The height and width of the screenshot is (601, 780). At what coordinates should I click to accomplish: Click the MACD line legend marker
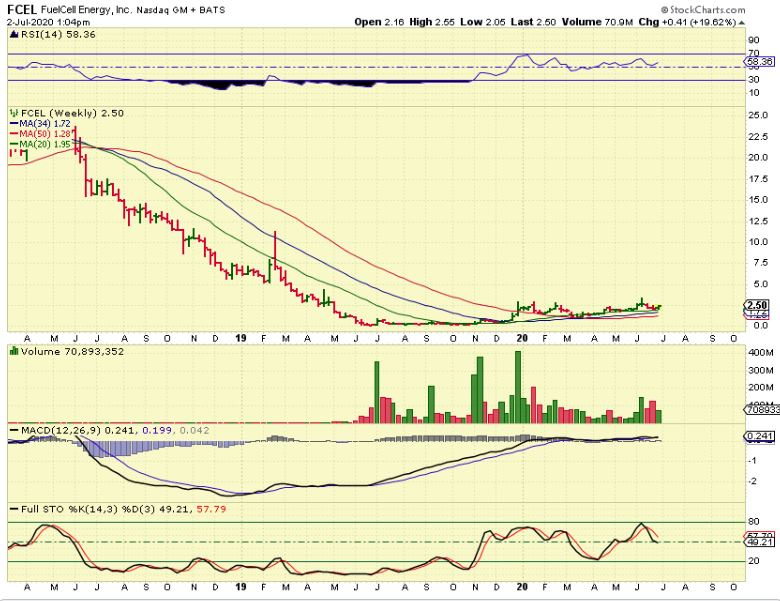[x=12, y=430]
